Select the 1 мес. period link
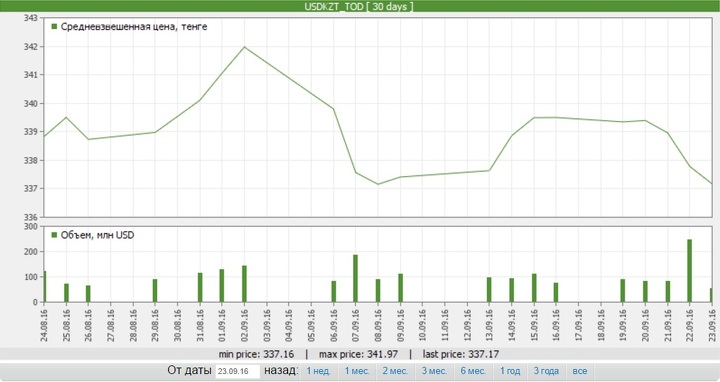Screen dimensions: 720x382 coord(357,371)
